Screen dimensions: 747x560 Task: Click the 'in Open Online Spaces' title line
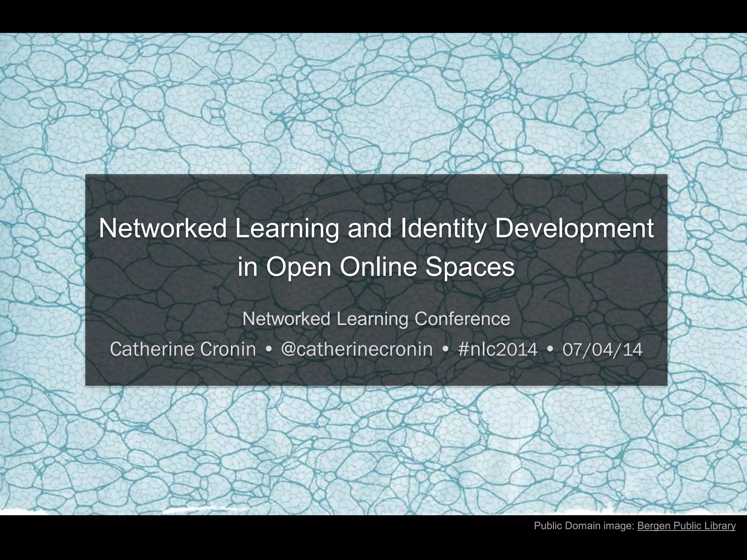tap(376, 267)
